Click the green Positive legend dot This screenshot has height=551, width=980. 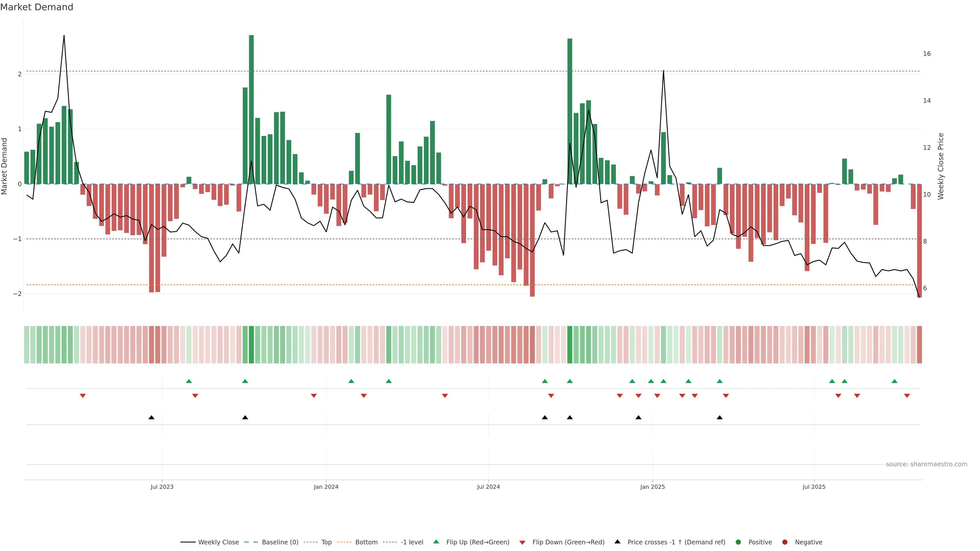pyautogui.click(x=738, y=542)
